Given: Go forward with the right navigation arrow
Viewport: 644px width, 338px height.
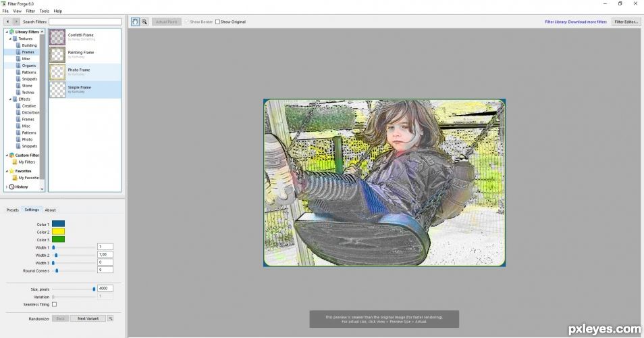Looking at the screenshot, I should click(16, 22).
